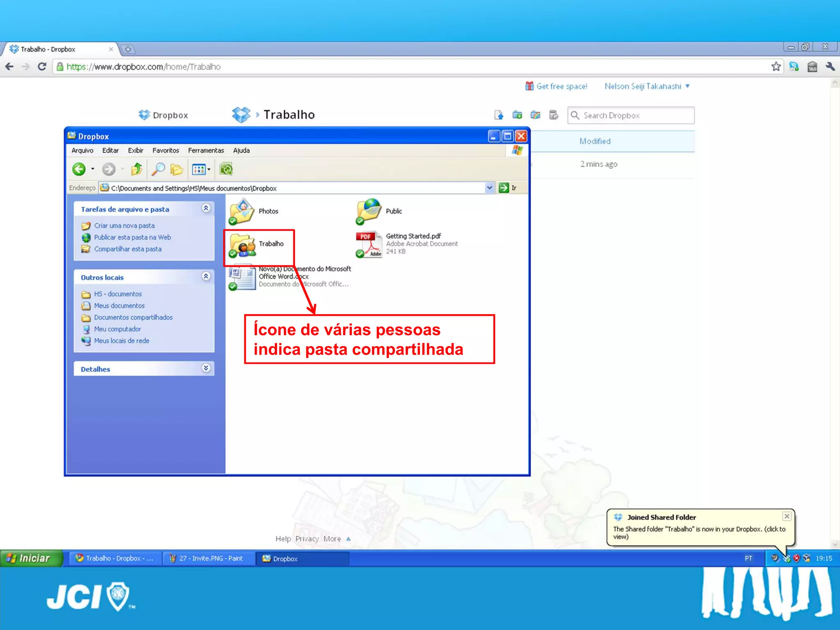
Task: Open the Public folder
Action: coord(369,211)
